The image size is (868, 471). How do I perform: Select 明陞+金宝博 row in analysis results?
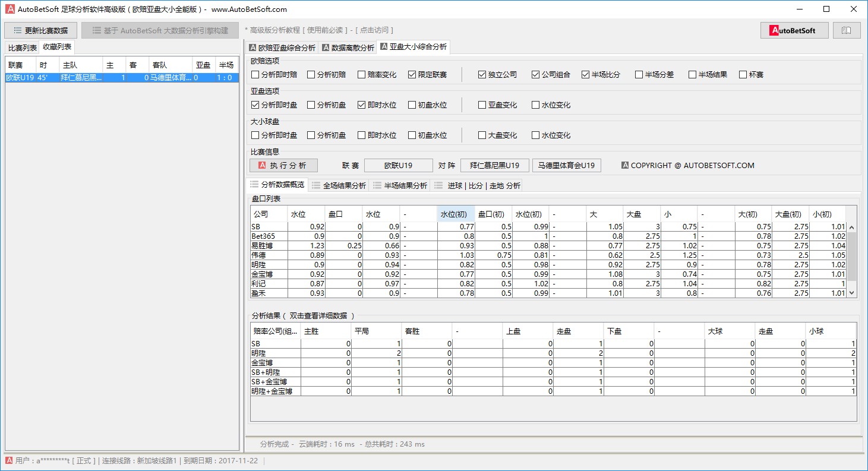(553, 391)
